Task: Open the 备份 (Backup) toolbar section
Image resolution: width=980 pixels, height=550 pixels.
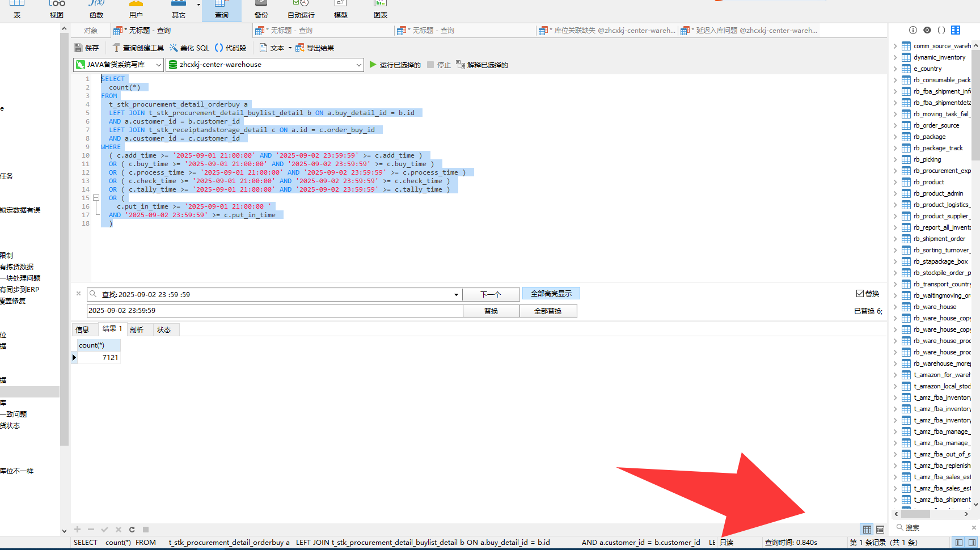Action: (x=261, y=10)
